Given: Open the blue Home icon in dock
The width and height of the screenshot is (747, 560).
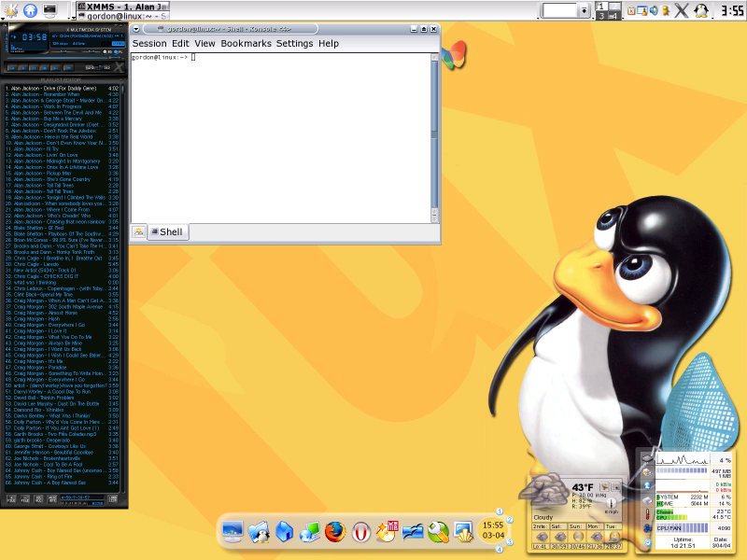Looking at the screenshot, I should (285, 531).
